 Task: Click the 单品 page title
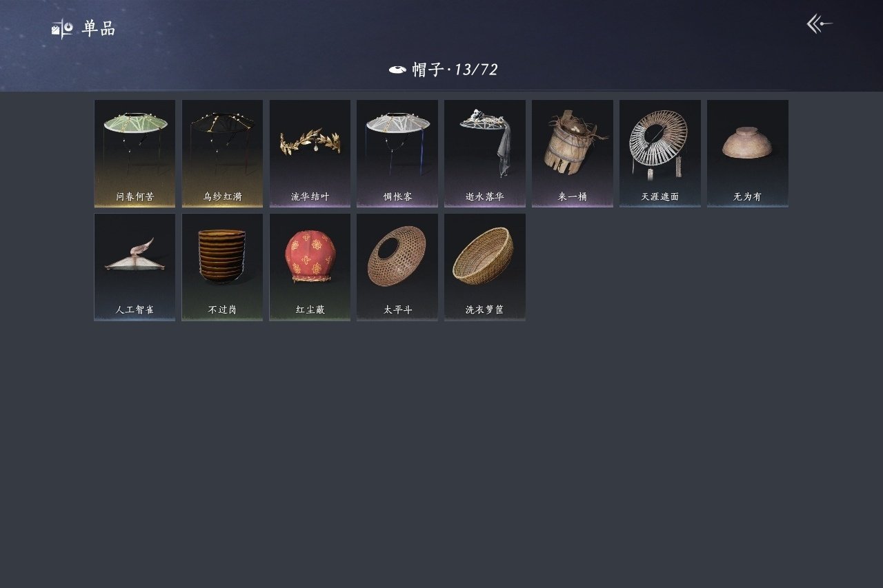tap(99, 29)
